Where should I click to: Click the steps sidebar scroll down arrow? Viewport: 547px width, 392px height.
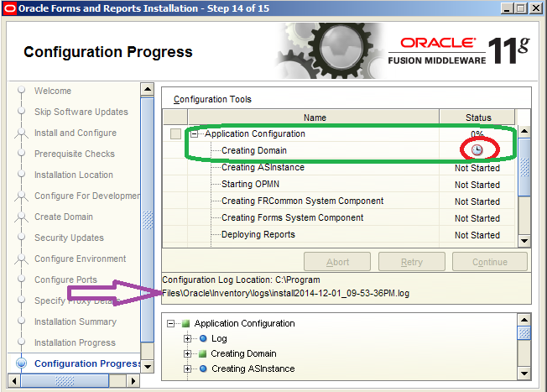147,367
